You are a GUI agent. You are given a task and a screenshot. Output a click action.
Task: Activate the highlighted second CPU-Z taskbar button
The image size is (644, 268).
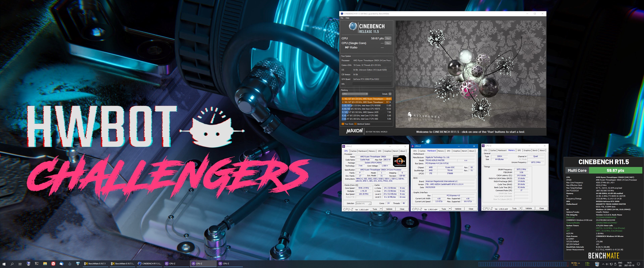(203, 263)
